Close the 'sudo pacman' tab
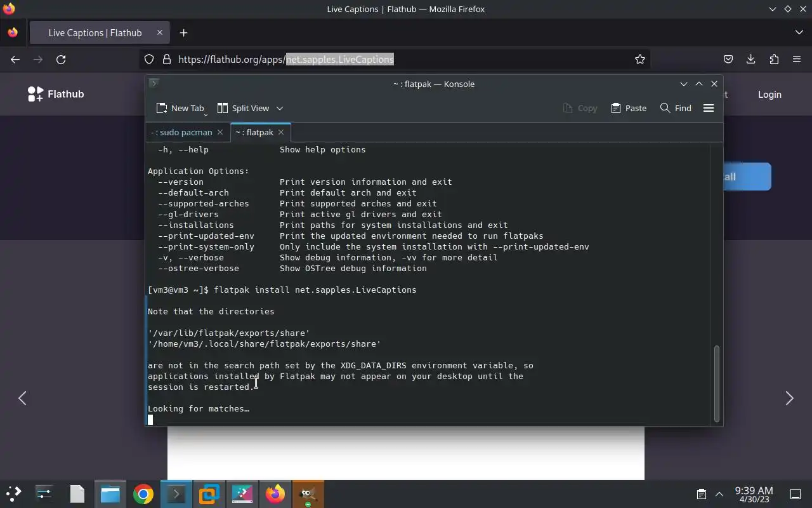This screenshot has height=508, width=812. (220, 132)
